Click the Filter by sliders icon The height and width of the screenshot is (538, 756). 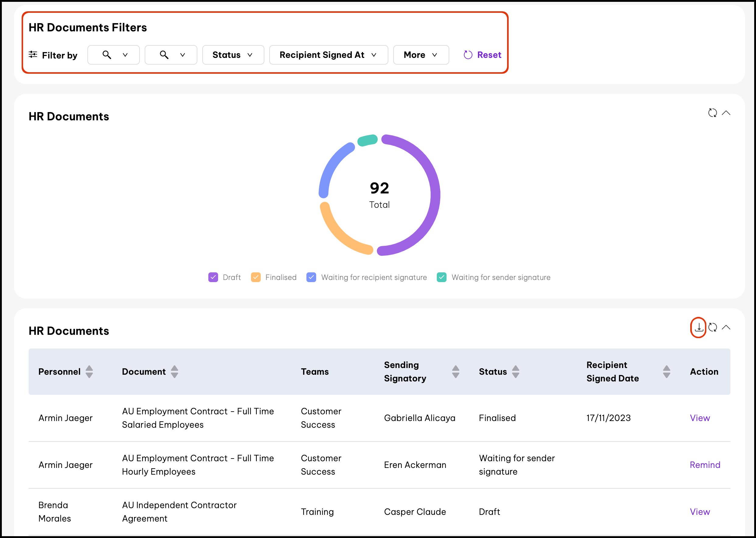33,55
